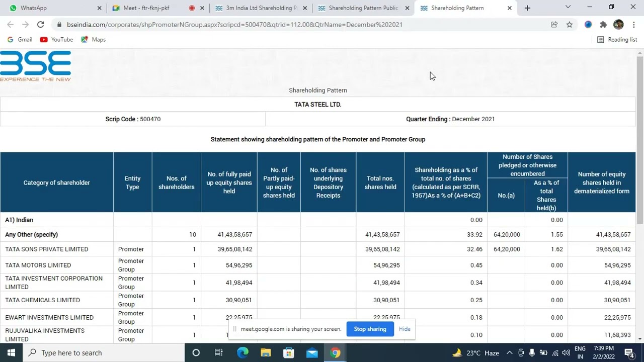Viewport: 644px width, 362px height.
Task: Click the BSE logo
Action: coord(36,66)
